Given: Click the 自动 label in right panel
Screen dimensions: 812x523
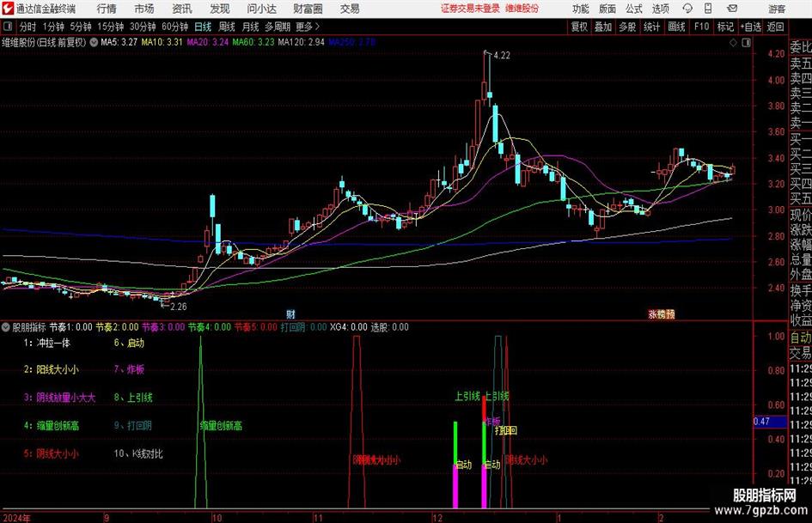Looking at the screenshot, I should point(801,338).
